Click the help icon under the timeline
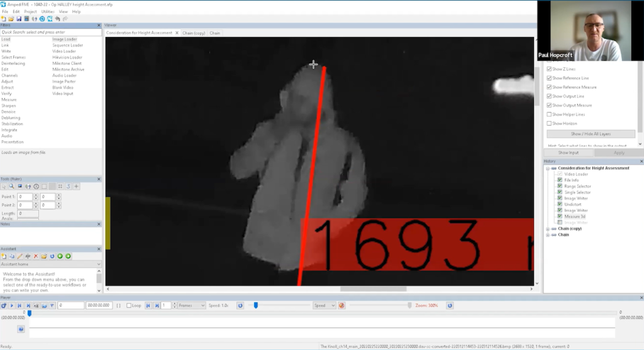The image size is (644, 350). click(21, 329)
